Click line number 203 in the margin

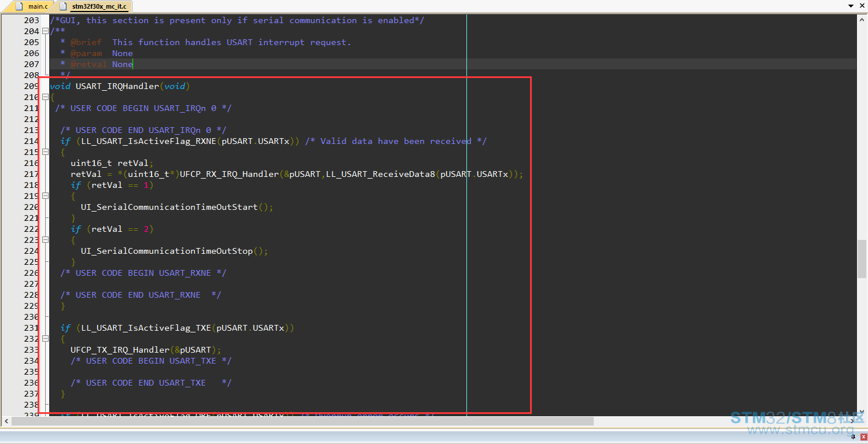tap(32, 20)
